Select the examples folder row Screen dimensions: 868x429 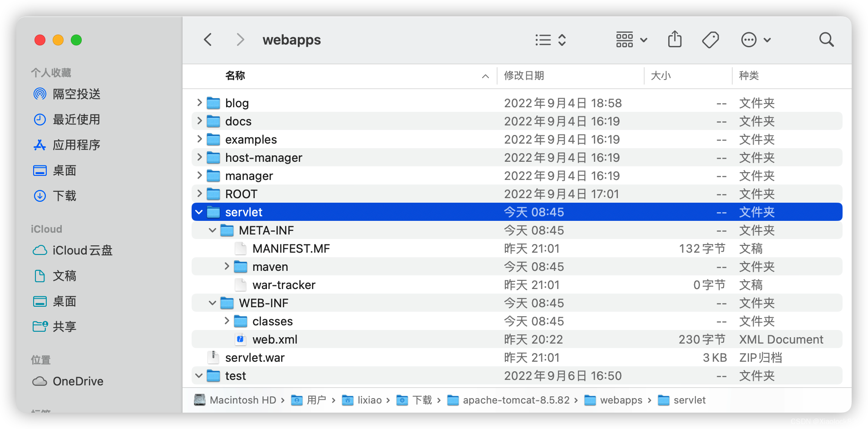(x=517, y=140)
